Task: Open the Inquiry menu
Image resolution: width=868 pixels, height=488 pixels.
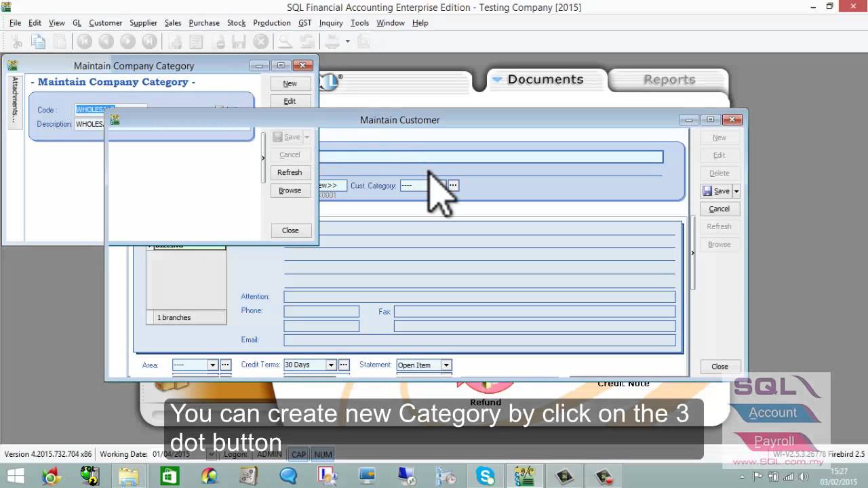Action: coord(331,22)
